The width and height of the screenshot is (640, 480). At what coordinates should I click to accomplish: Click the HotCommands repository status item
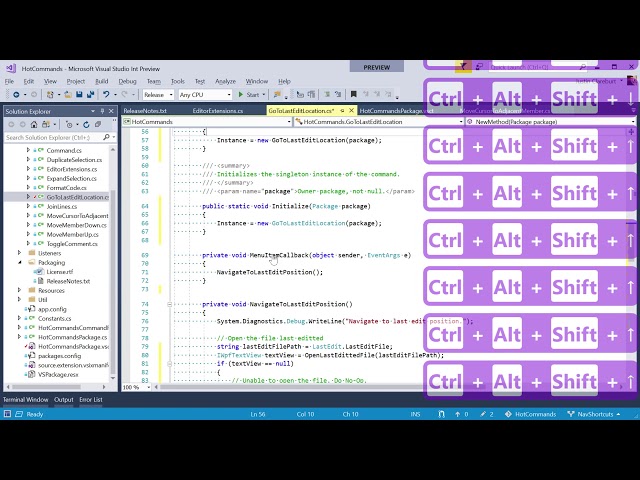coord(530,414)
